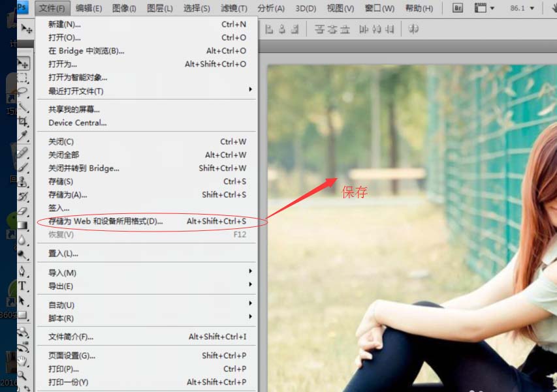Select the Rectangular Marquee tool

pyautogui.click(x=23, y=78)
